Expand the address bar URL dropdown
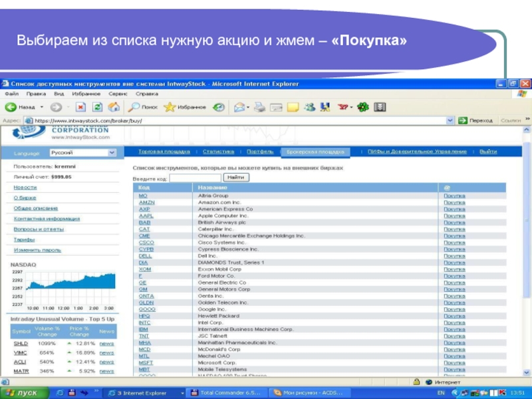This screenshot has width=532, height=399. pyautogui.click(x=450, y=120)
